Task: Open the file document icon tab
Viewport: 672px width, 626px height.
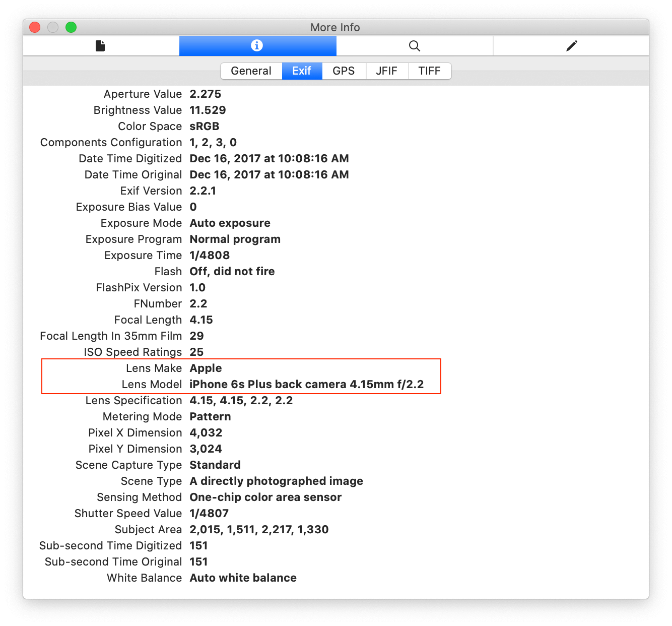Action: tap(101, 46)
